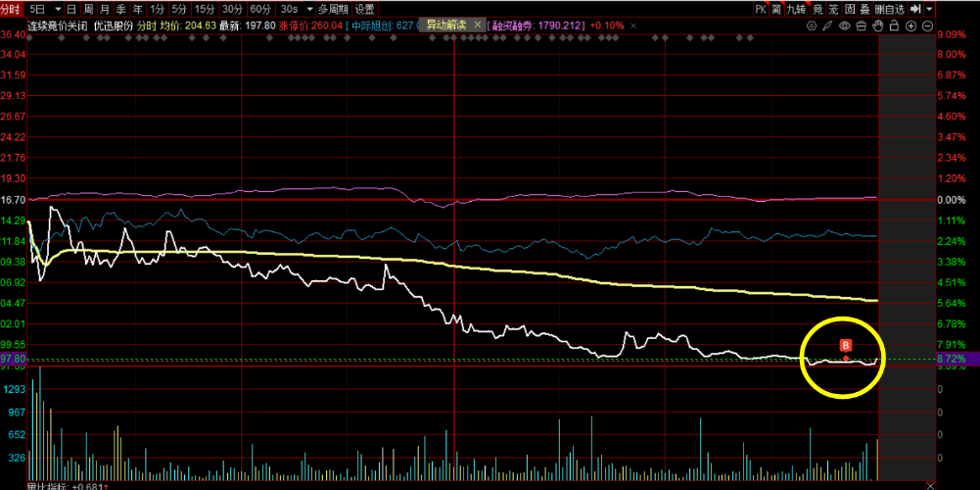980x490 pixels.
Task: Enable the 九转 indicator
Action: (796, 9)
